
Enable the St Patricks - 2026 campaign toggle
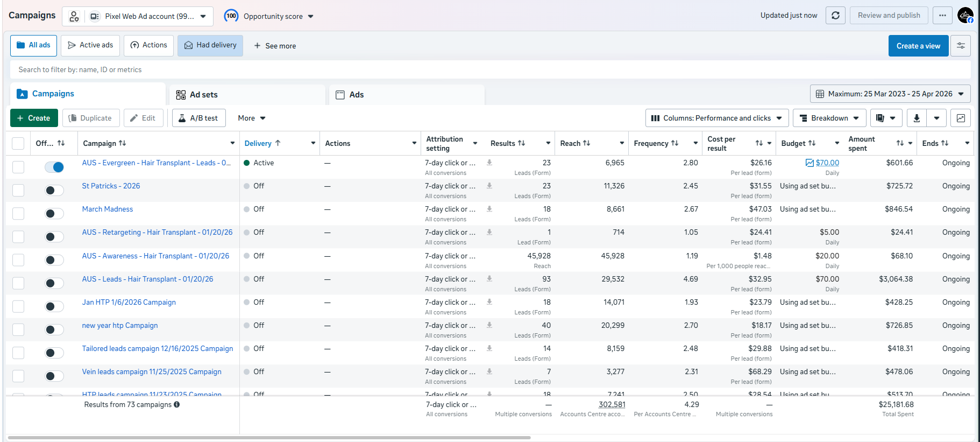[x=54, y=190]
